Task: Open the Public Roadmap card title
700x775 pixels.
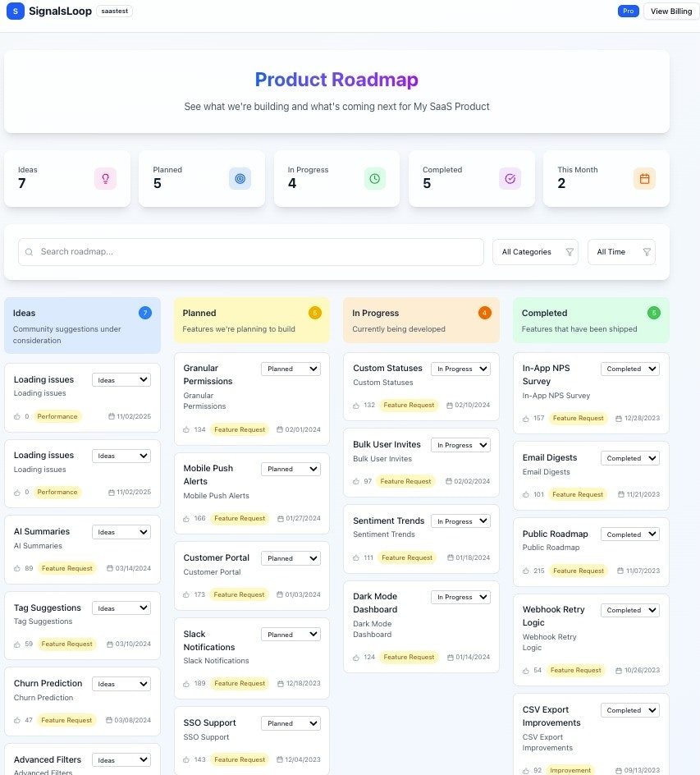Action: (x=556, y=534)
